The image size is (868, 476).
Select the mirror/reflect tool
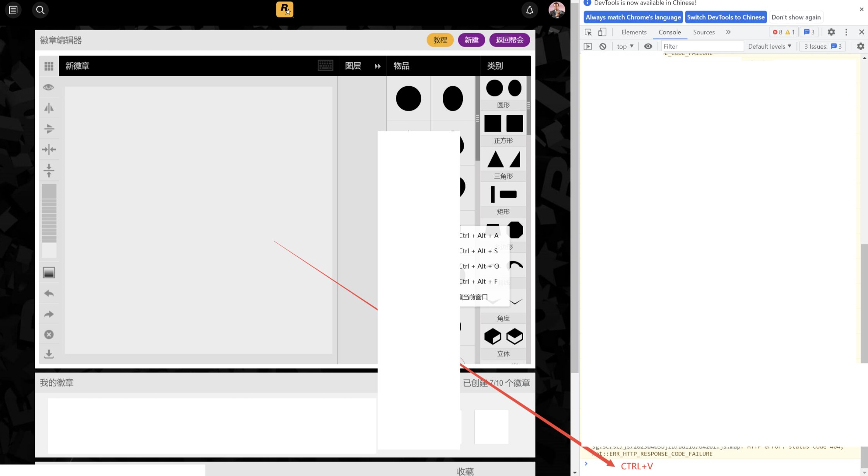(48, 107)
